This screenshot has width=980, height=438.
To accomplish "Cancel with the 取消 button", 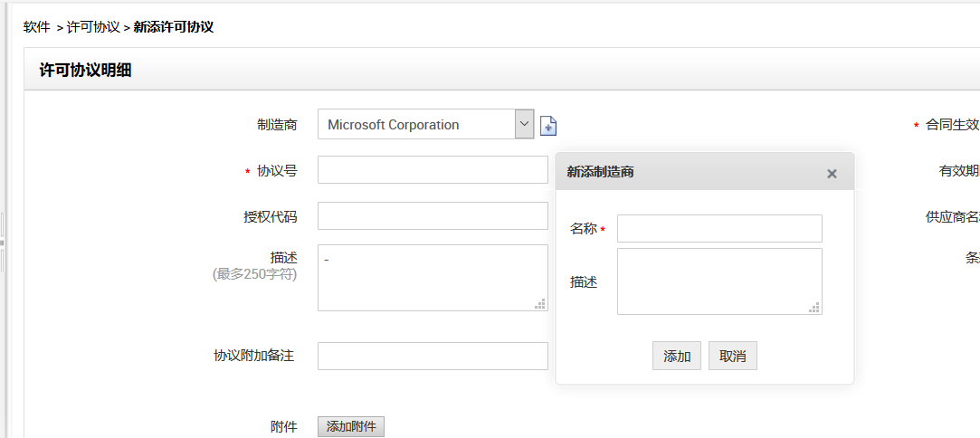I will point(732,356).
